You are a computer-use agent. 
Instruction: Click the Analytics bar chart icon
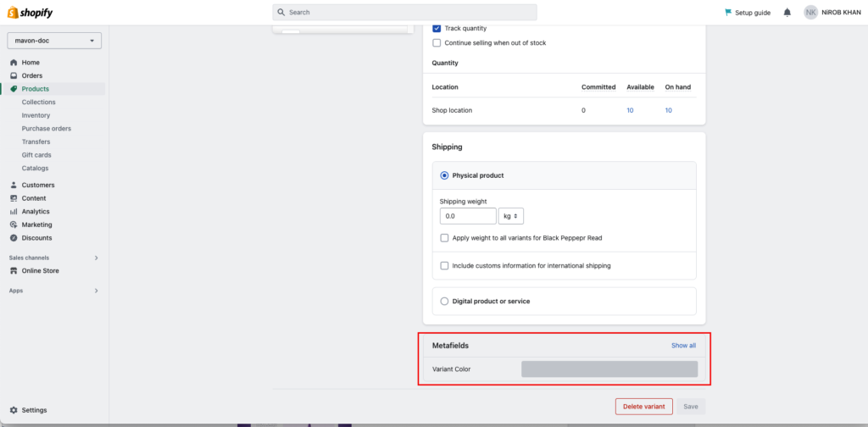14,211
